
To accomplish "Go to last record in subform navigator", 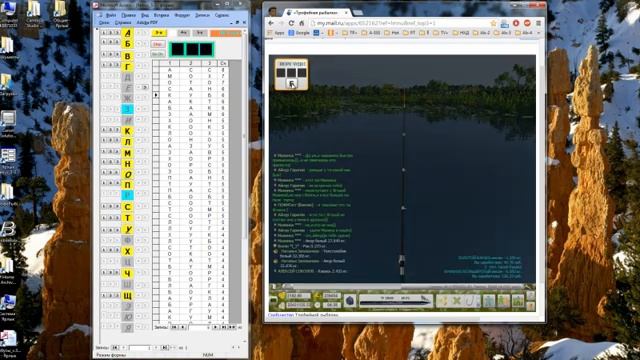I will 224,327.
